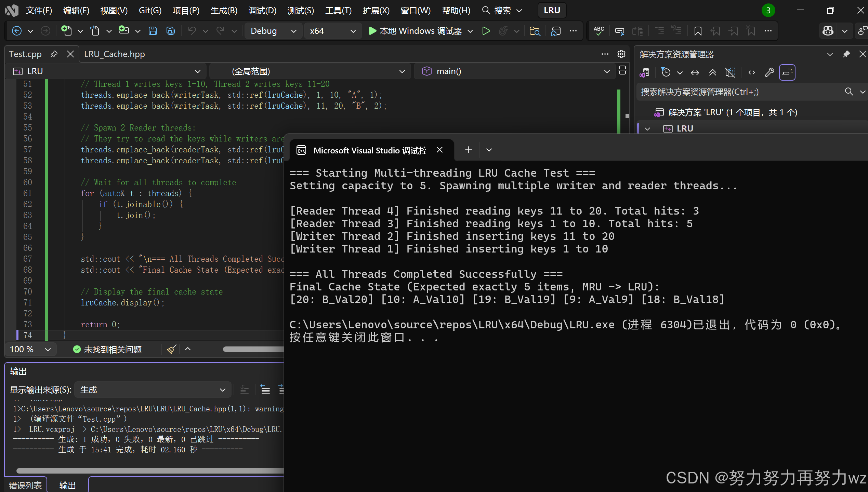The height and width of the screenshot is (492, 868).
Task: Click the code cleanup broom icon
Action: tap(171, 349)
